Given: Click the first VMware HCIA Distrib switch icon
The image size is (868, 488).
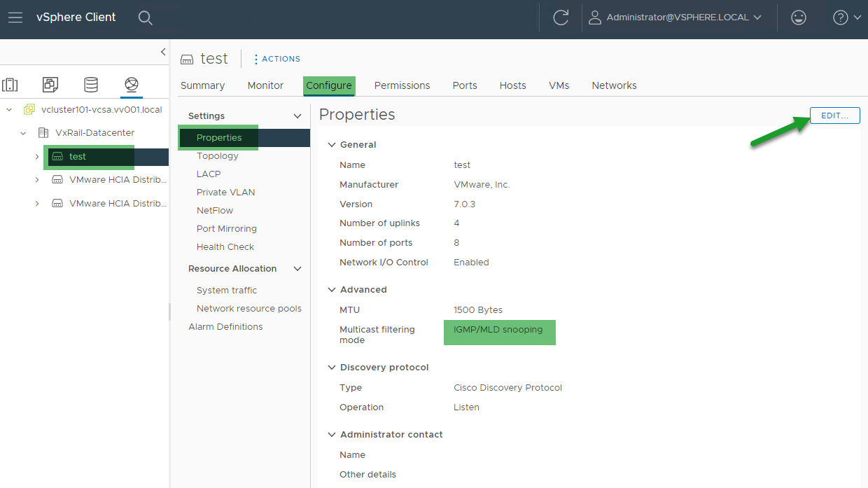Looking at the screenshot, I should click(57, 180).
